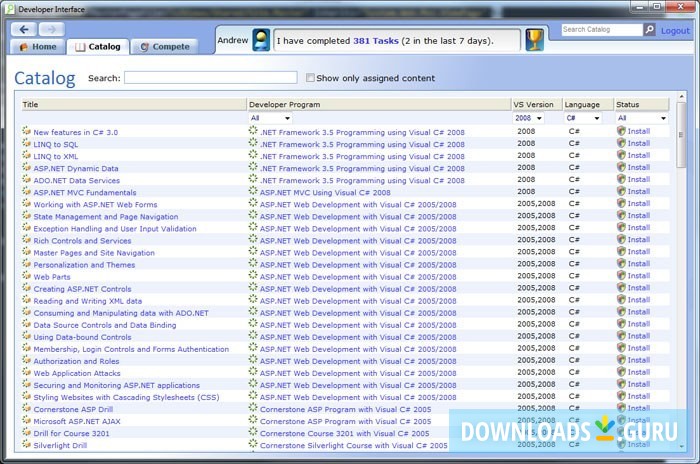Click the program icon in the LINQ to XML row
Screen dimensions: 700x464
(x=253, y=155)
